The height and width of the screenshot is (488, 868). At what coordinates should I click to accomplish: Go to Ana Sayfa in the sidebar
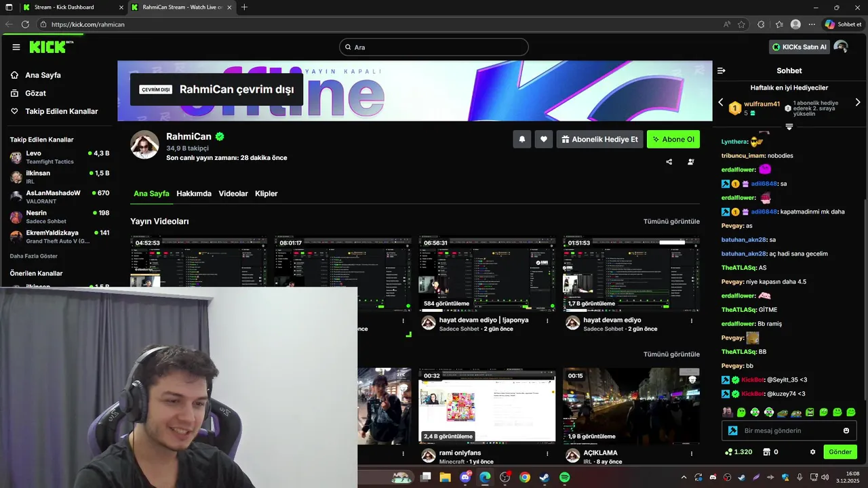(43, 75)
